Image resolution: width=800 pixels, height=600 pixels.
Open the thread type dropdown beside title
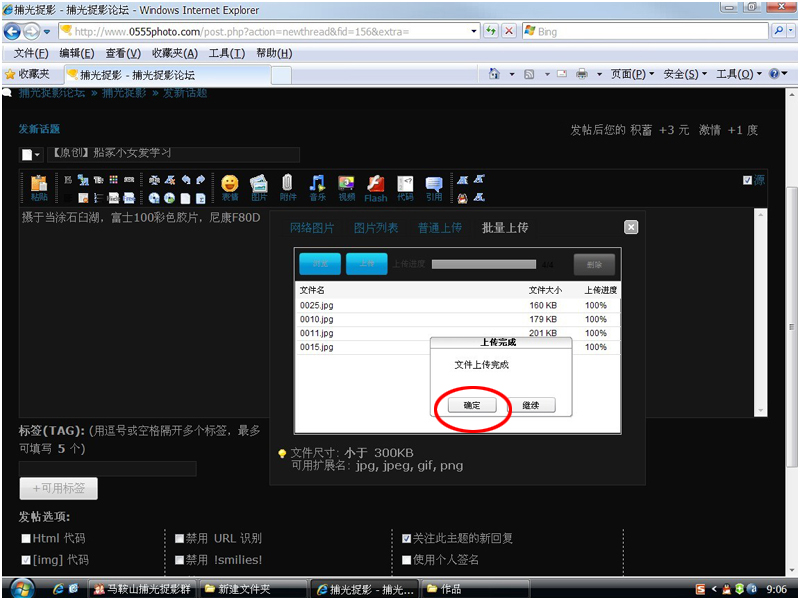click(x=32, y=155)
